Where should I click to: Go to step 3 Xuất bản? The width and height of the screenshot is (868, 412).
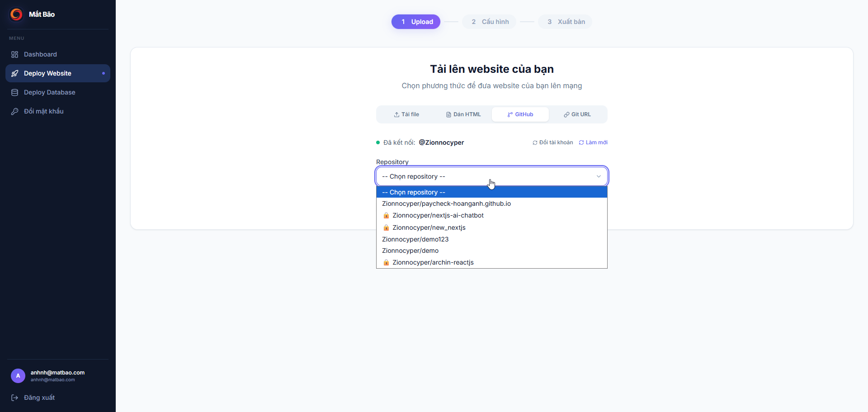click(565, 22)
